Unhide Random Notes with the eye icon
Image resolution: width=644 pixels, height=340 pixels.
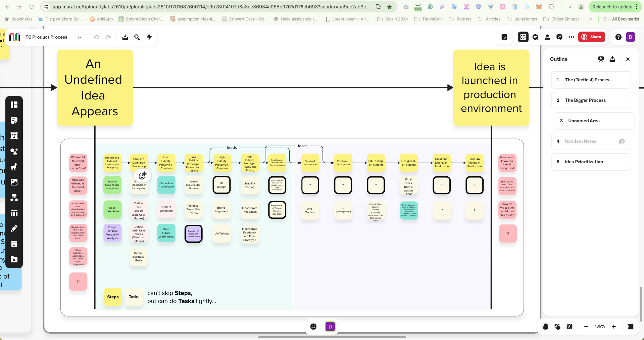pos(622,141)
